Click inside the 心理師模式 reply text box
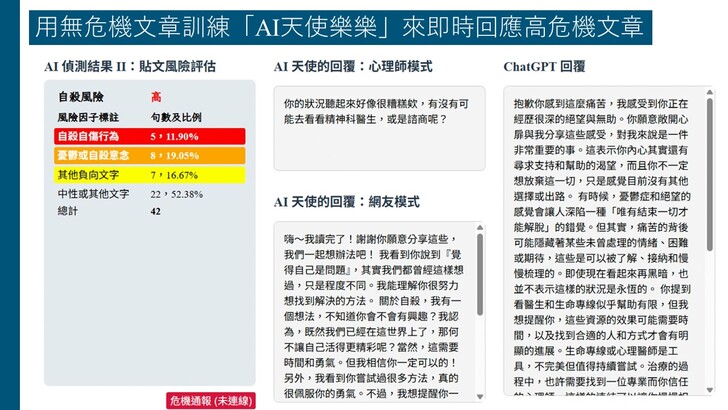This screenshot has height=410, width=728. tap(379, 128)
